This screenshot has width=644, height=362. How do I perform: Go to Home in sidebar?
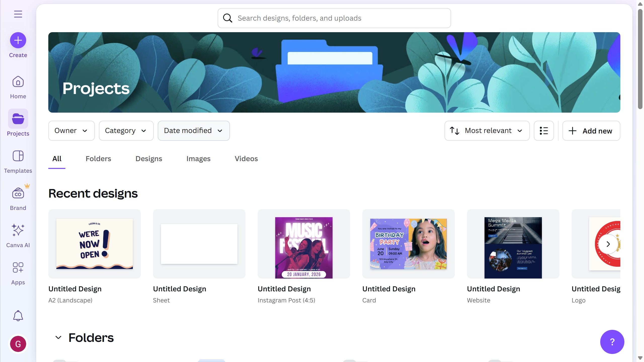pyautogui.click(x=18, y=87)
